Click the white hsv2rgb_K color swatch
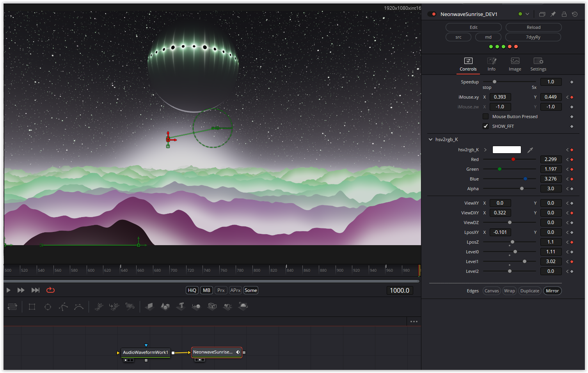This screenshot has width=588, height=373. click(506, 150)
